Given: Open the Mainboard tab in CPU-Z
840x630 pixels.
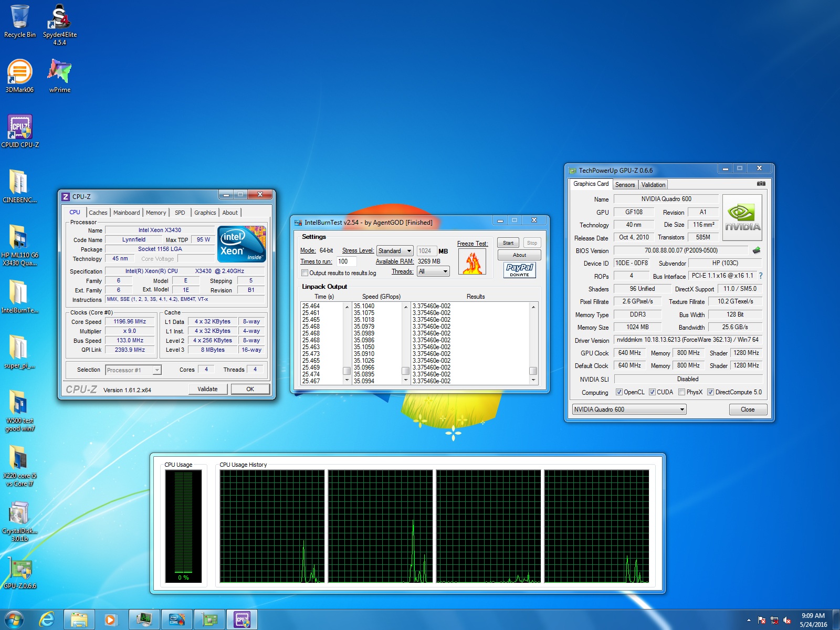Looking at the screenshot, I should pos(127,213).
